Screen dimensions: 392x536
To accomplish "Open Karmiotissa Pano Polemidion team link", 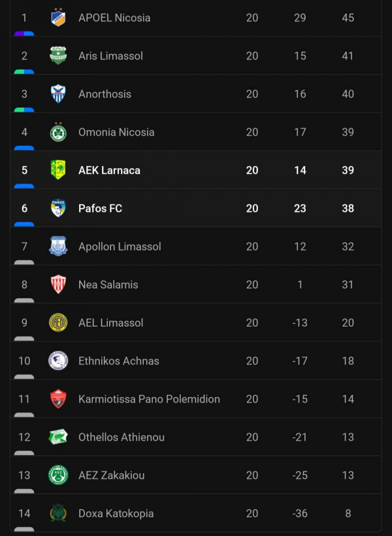I will click(x=149, y=399).
